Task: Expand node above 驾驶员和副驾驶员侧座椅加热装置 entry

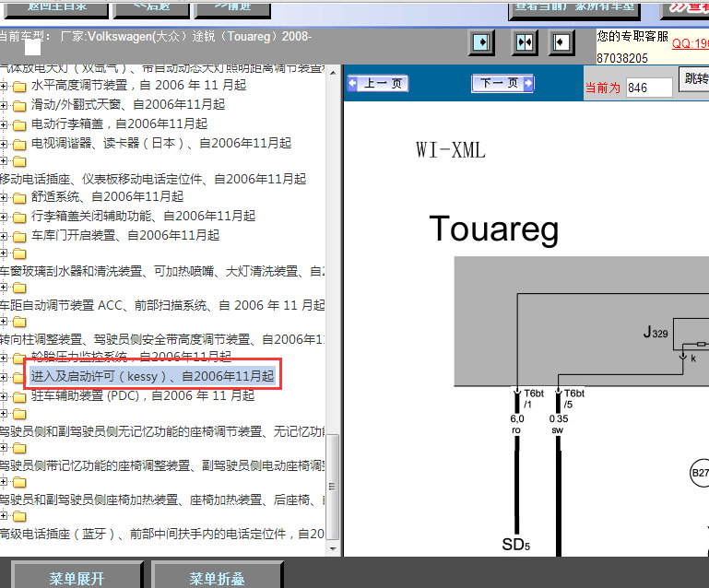Action: coord(4,481)
